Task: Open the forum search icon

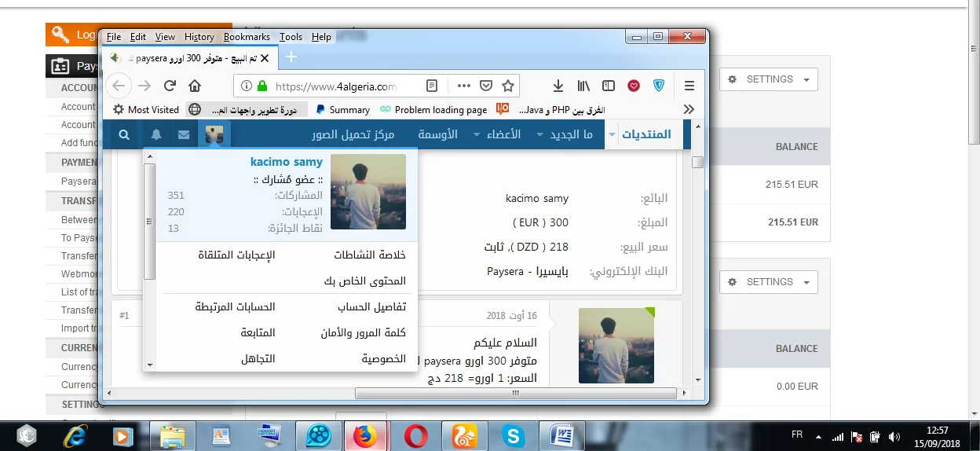Action: click(x=124, y=134)
